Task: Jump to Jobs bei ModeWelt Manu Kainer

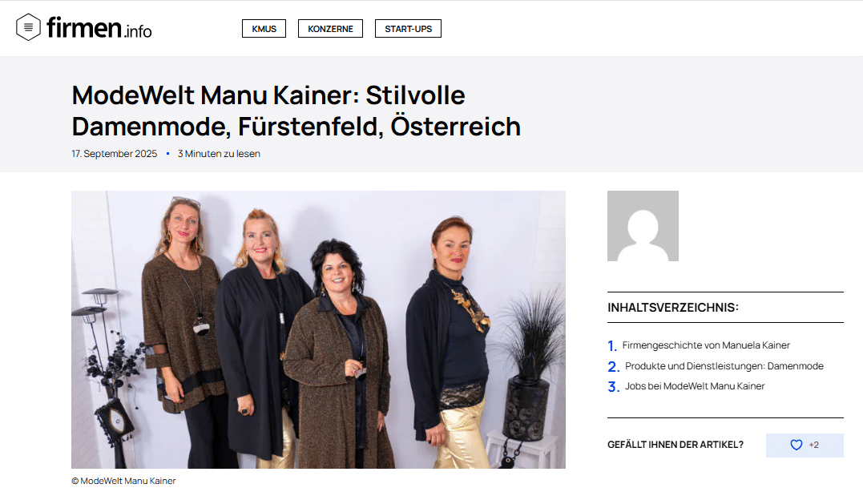Action: tap(695, 386)
